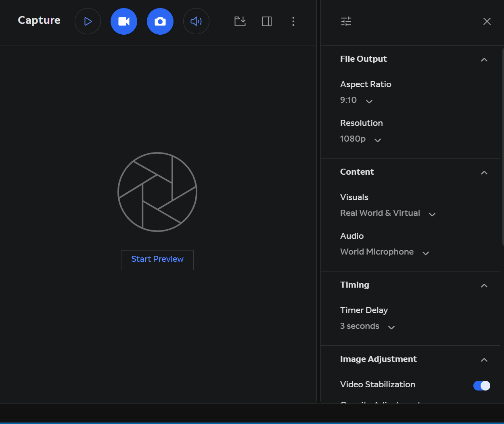Click the speaker audio icon
Image resolution: width=504 pixels, height=424 pixels.
(196, 21)
